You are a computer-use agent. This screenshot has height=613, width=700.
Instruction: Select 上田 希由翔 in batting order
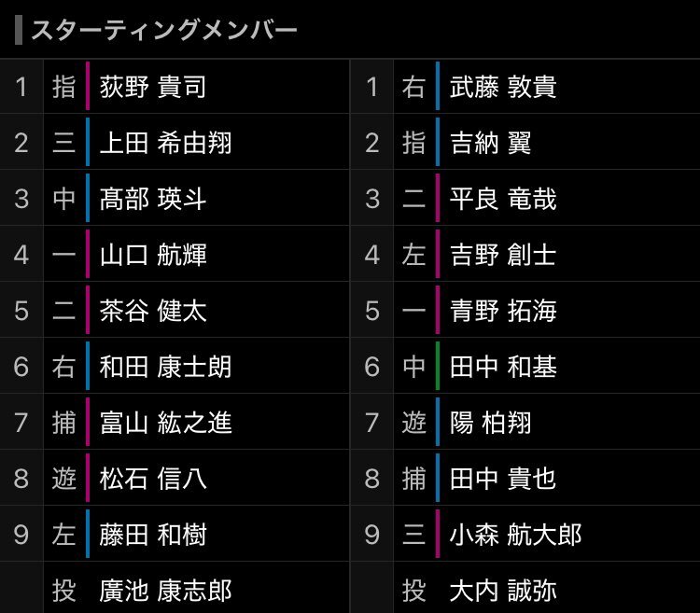click(165, 143)
